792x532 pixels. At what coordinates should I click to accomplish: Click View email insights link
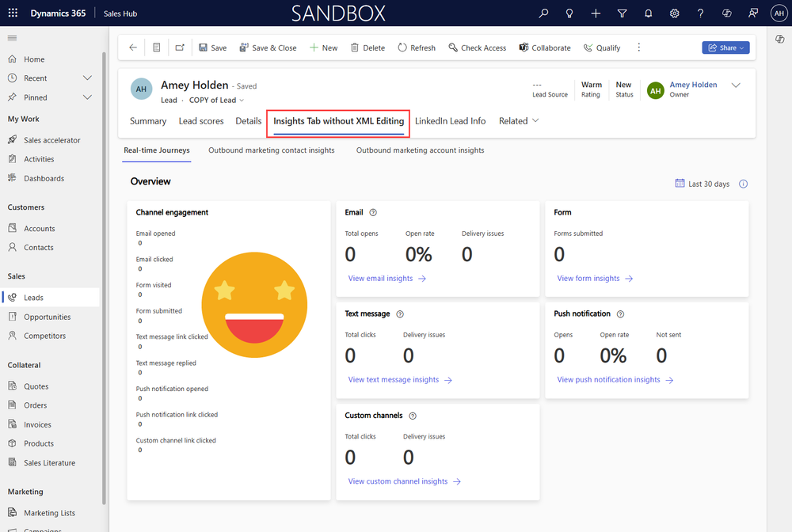click(x=387, y=278)
